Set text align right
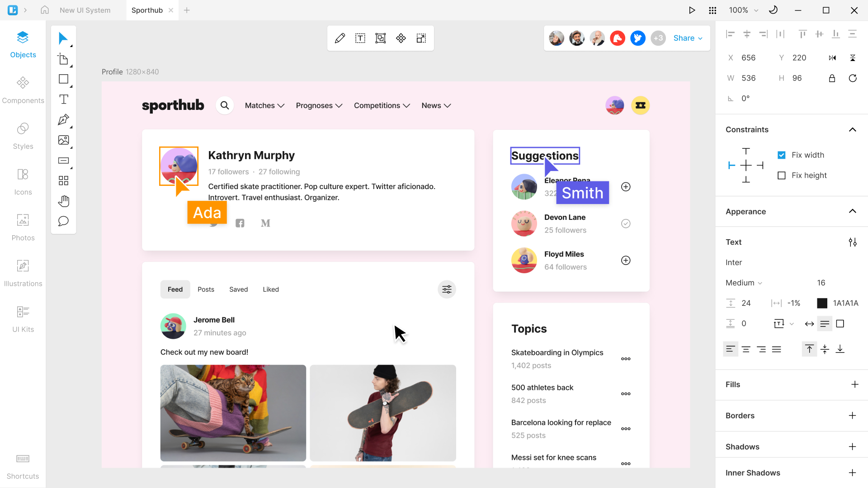This screenshot has width=868, height=488. [x=761, y=349]
